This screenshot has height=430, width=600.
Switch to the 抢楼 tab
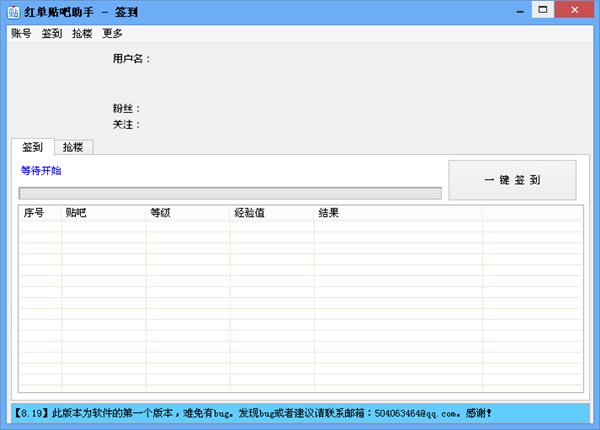coord(73,147)
